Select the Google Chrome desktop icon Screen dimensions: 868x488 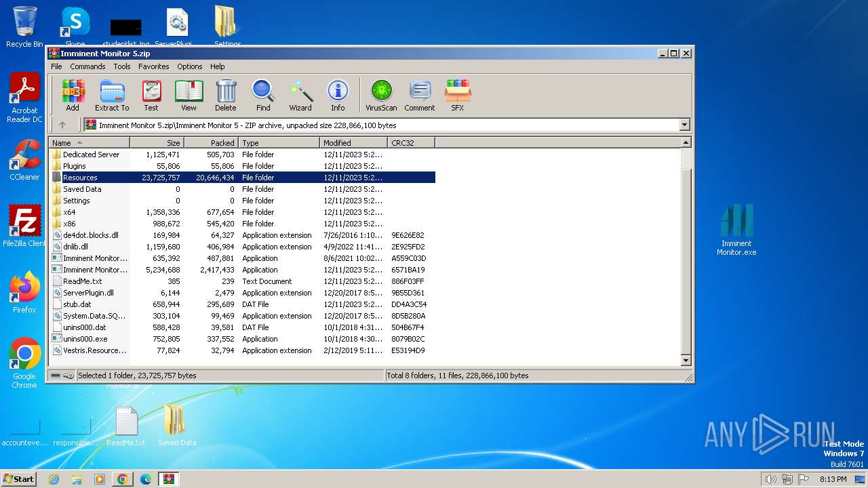click(x=24, y=363)
